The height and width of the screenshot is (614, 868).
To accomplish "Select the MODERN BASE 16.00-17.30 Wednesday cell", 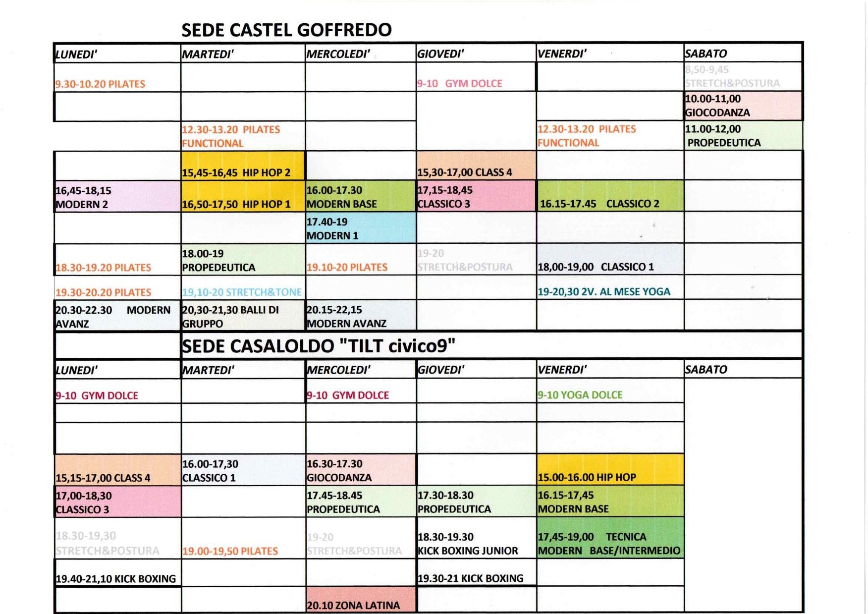I will [361, 196].
